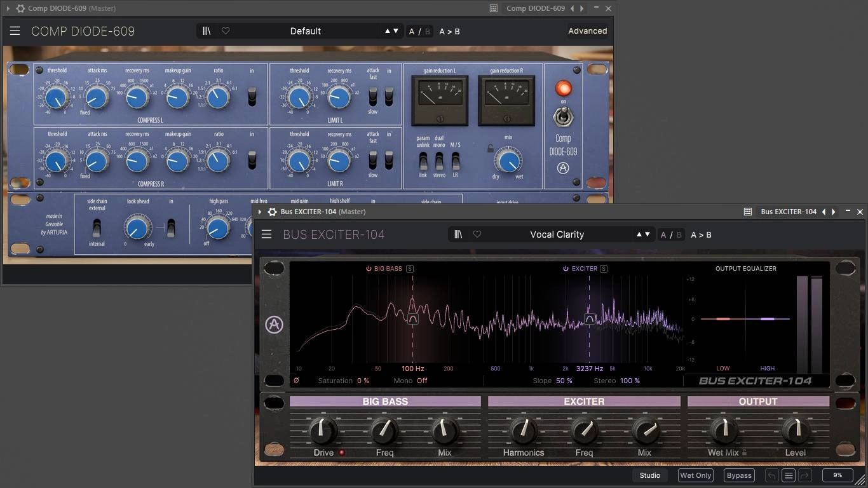The image size is (868, 488).
Task: Expand Comp DIODE-609 title bar triangle
Action: pyautogui.click(x=8, y=8)
